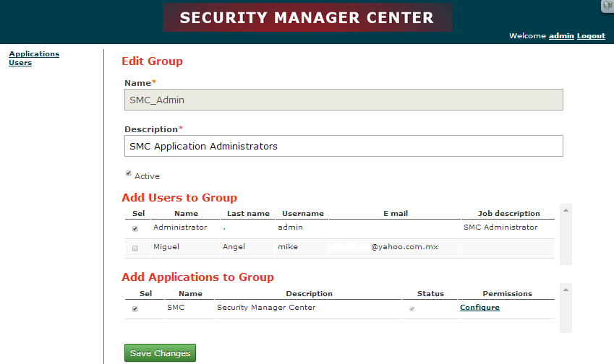Click the Save Changes button
This screenshot has width=614, height=364.
pos(160,353)
